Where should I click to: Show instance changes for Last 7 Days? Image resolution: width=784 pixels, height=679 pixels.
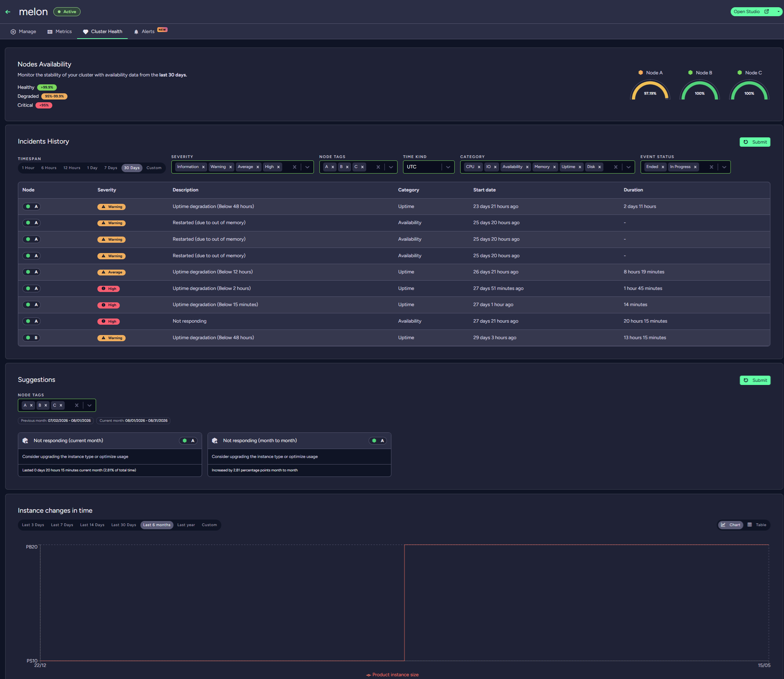point(62,525)
